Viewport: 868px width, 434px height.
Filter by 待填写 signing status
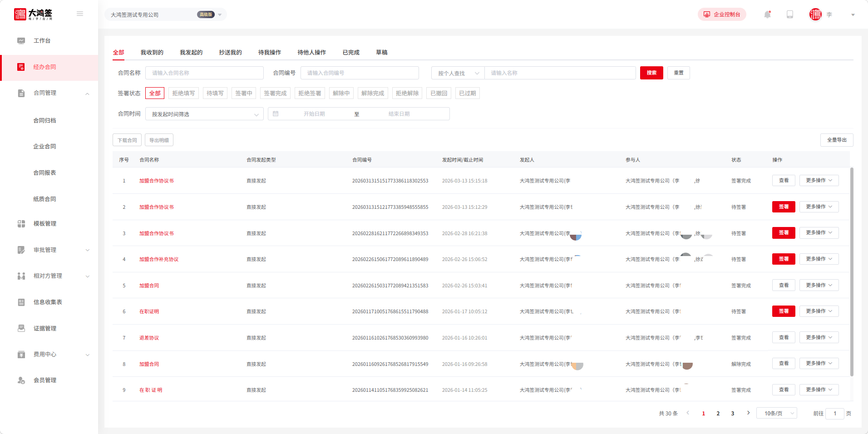click(x=215, y=94)
